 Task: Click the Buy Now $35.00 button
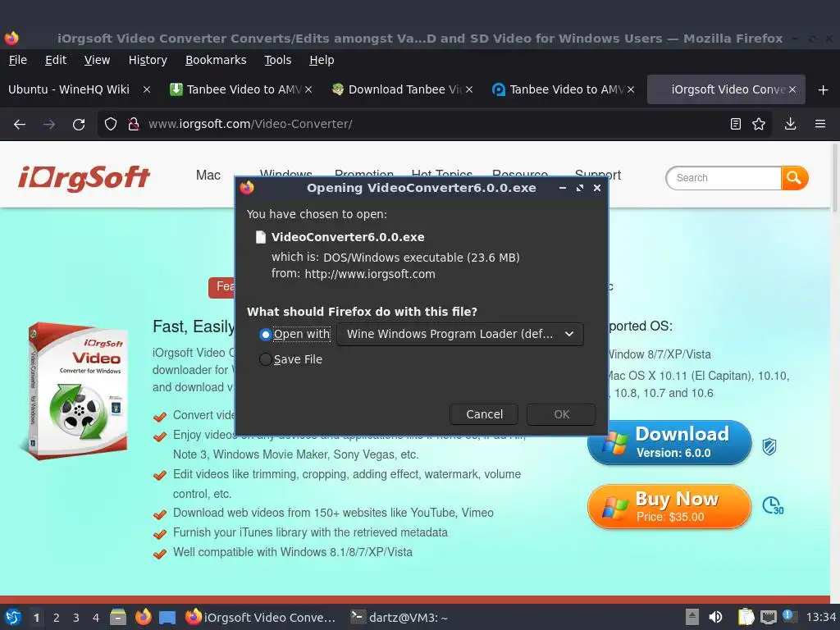coord(669,506)
